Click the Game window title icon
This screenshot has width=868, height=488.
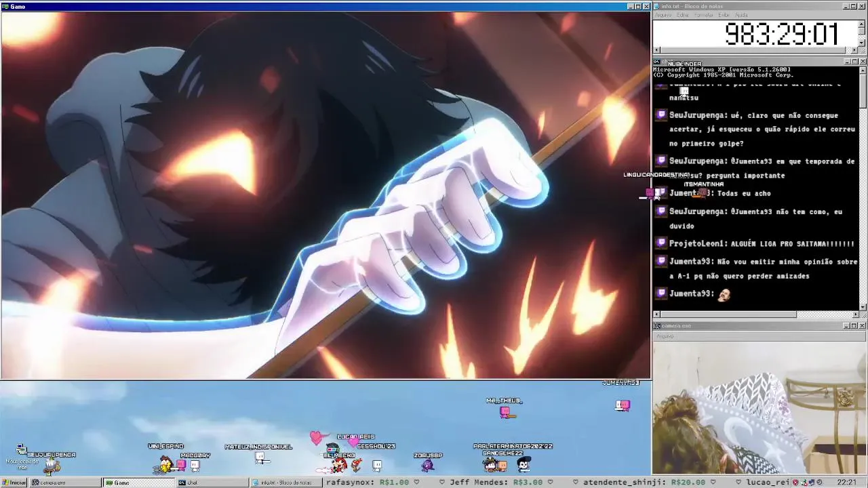(5, 6)
